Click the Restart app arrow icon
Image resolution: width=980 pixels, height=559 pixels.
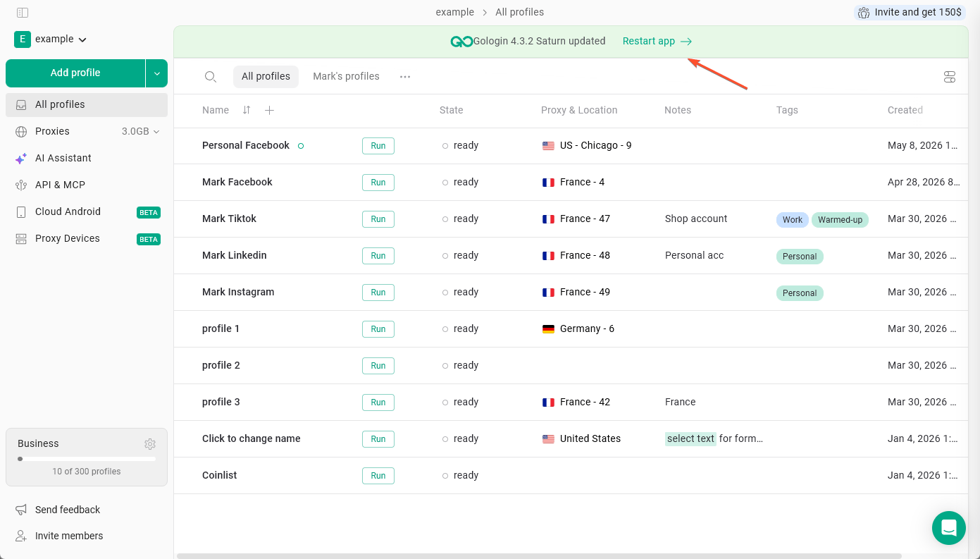click(x=686, y=42)
